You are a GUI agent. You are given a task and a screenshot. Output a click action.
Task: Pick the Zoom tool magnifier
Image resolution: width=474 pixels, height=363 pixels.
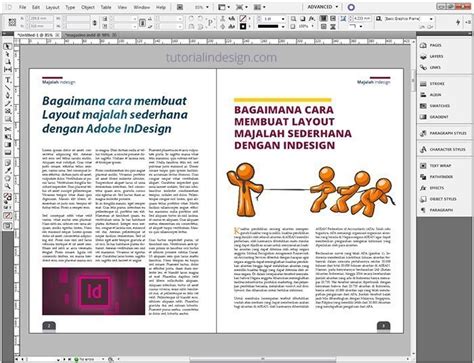click(x=7, y=186)
